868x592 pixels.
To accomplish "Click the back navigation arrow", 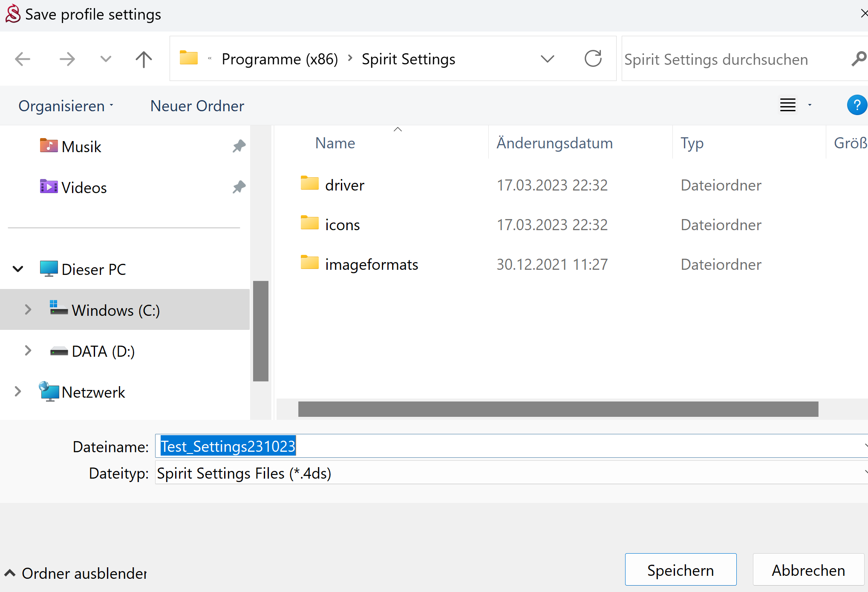I will [23, 59].
